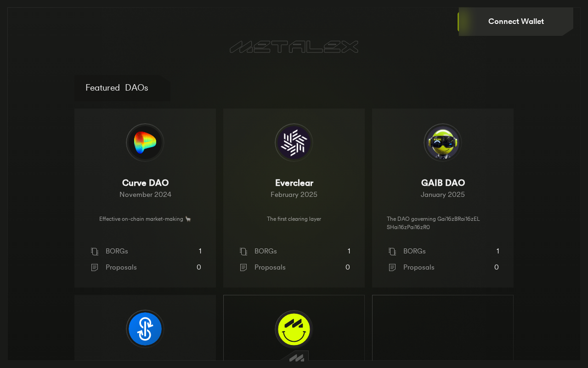588x368 pixels.
Task: Click the BORGs label in GAIB DAO card
Action: (414, 251)
